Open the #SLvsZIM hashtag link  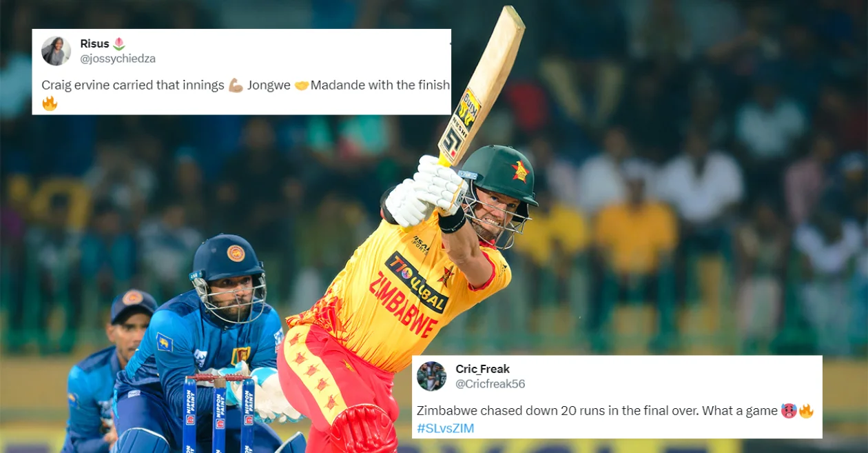[x=445, y=428]
